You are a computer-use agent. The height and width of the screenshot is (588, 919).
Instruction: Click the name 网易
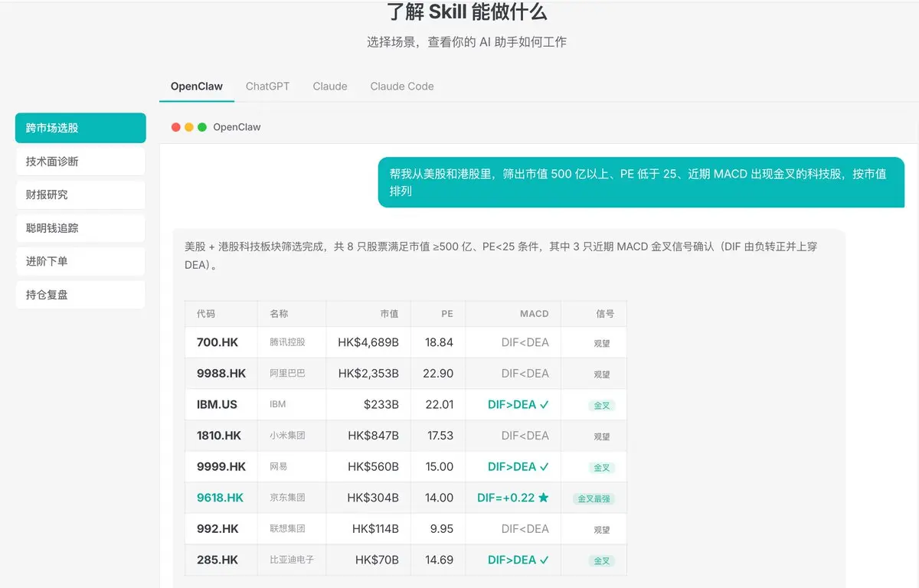pyautogui.click(x=279, y=466)
